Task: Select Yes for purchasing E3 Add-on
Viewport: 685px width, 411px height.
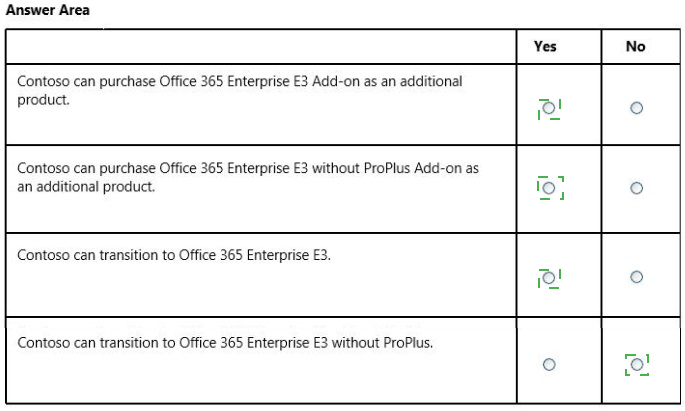Action: click(x=549, y=107)
